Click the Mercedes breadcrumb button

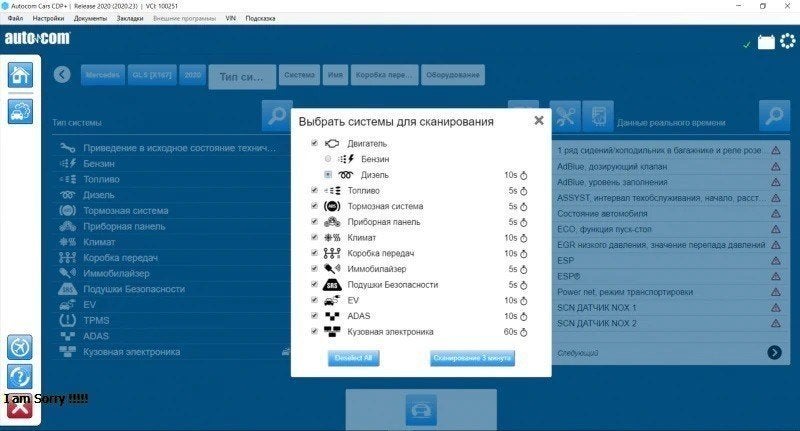(103, 75)
